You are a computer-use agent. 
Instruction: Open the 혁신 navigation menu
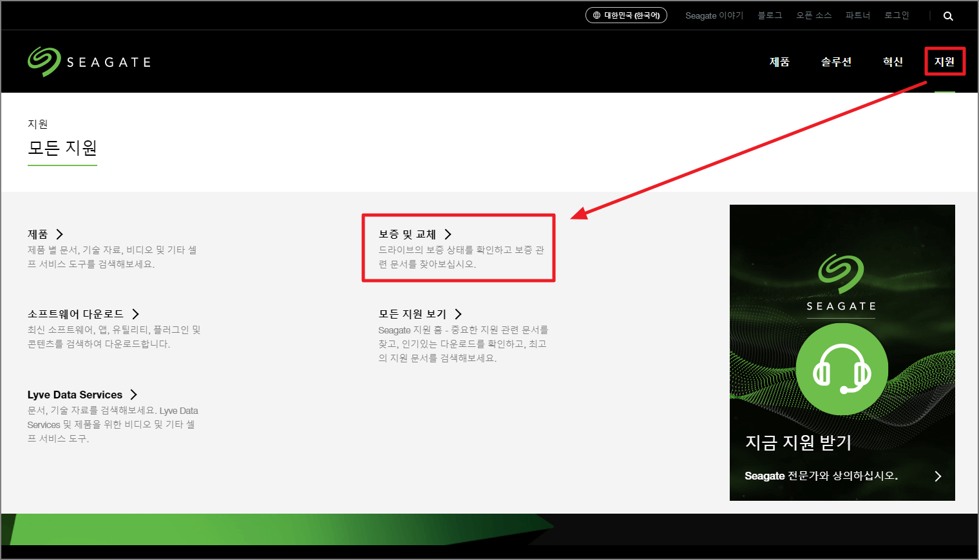(893, 62)
